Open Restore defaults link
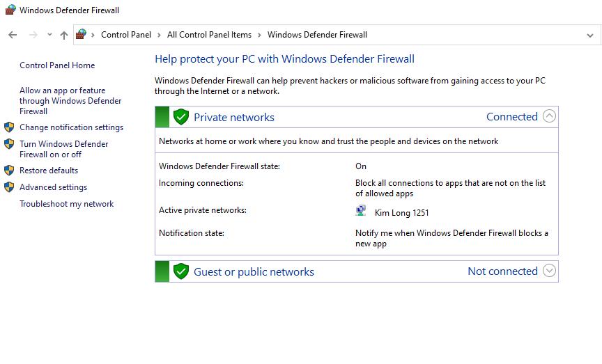Screen dimensions: 602x364 [49, 171]
